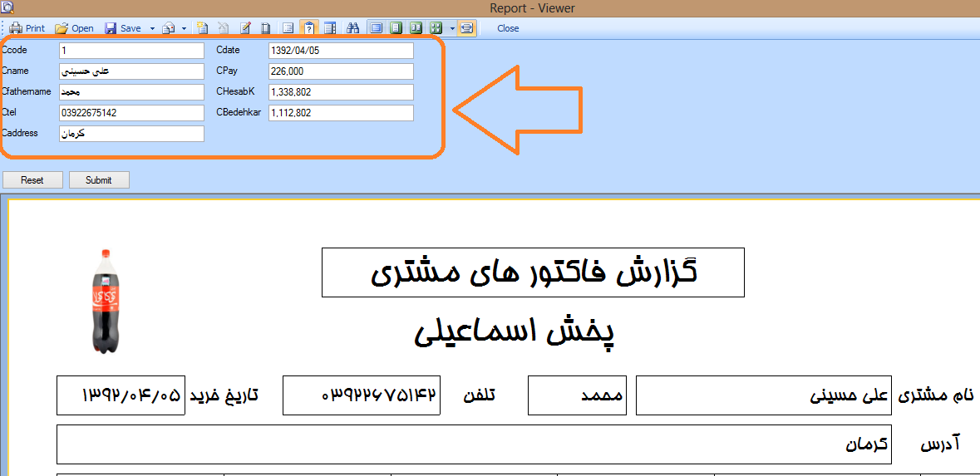Expand the Save dropdown arrow
Screen dimensions: 980x476
click(152, 28)
